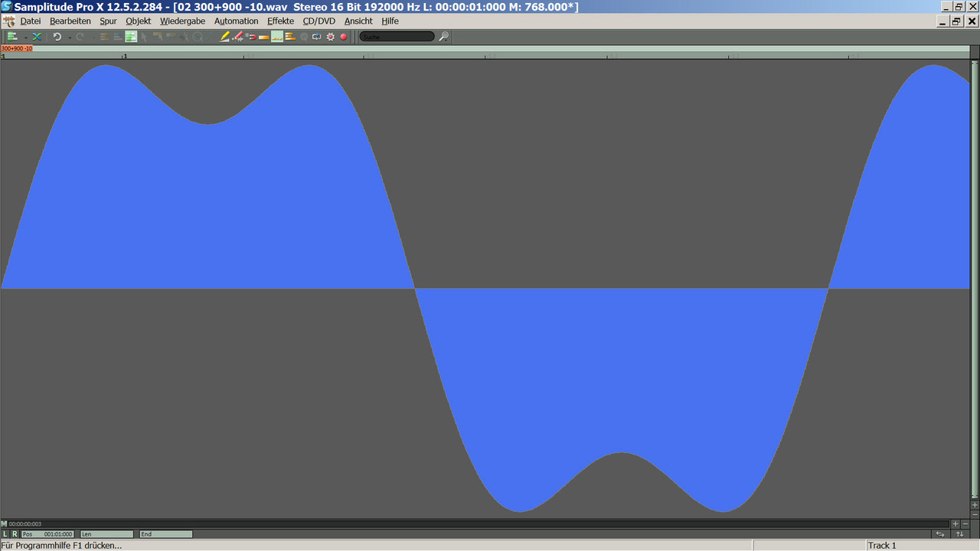Click the horizontal arrows zoom-fit button
Screen dimensions: 980x551
[x=941, y=534]
